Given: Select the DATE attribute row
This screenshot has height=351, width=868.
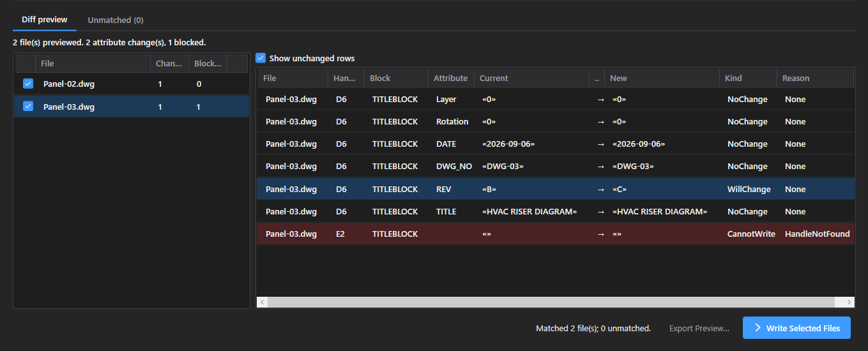Looking at the screenshot, I should coord(556,144).
